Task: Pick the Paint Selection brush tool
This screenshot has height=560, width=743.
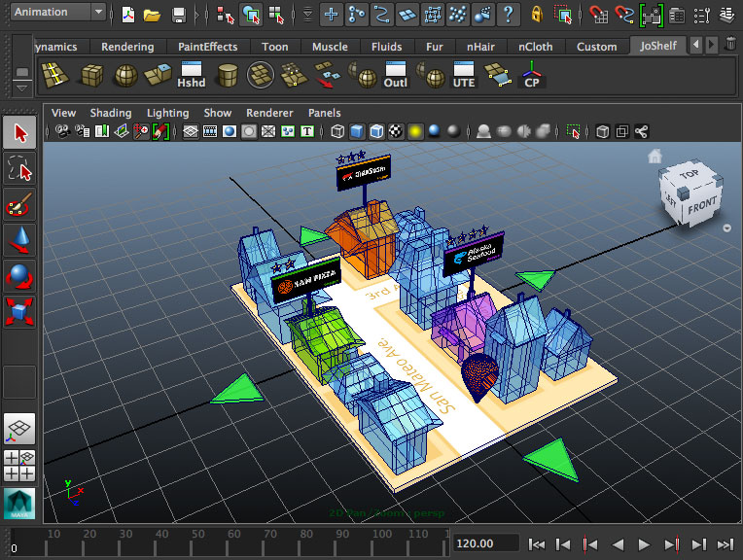Action: click(20, 204)
